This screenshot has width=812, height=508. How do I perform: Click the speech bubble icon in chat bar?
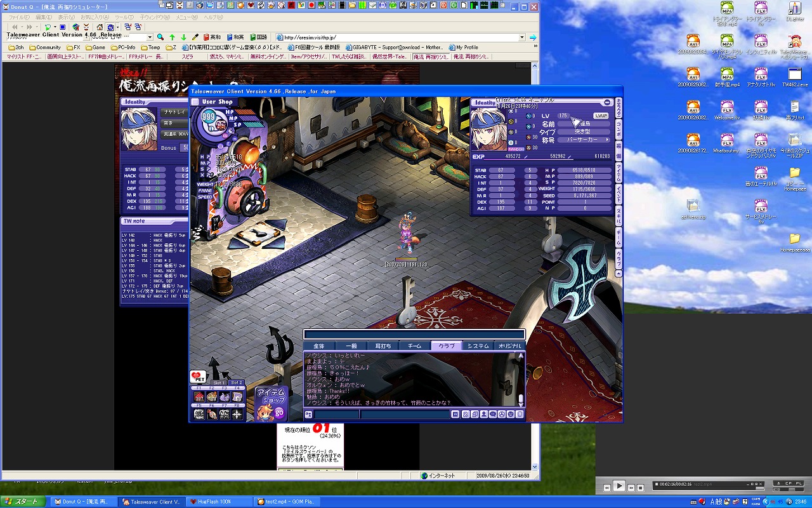493,415
